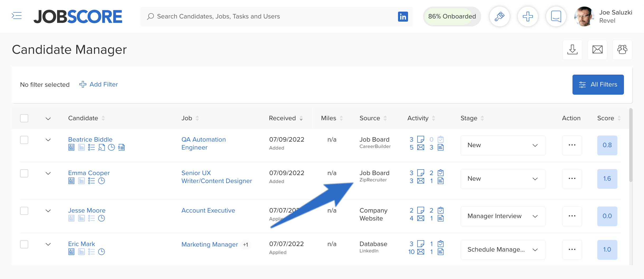Check the Beatrice Biddle row checkbox
Image resolution: width=644 pixels, height=279 pixels.
coord(24,140)
